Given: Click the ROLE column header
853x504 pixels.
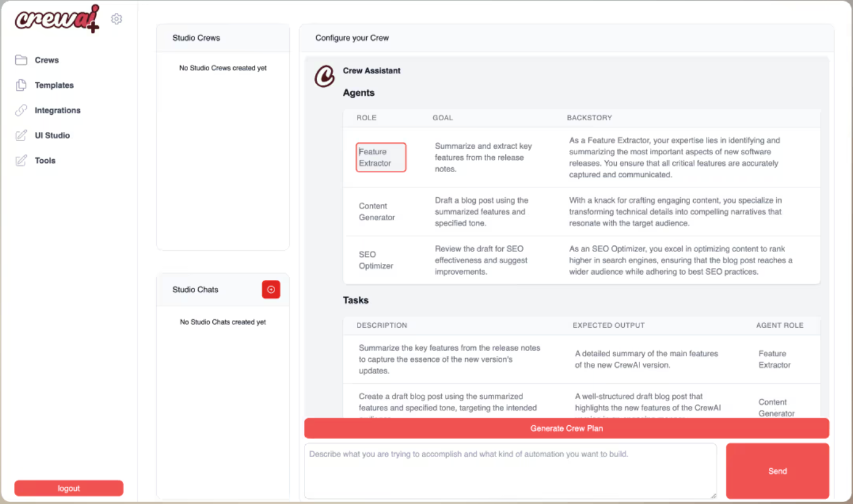Looking at the screenshot, I should tap(367, 118).
